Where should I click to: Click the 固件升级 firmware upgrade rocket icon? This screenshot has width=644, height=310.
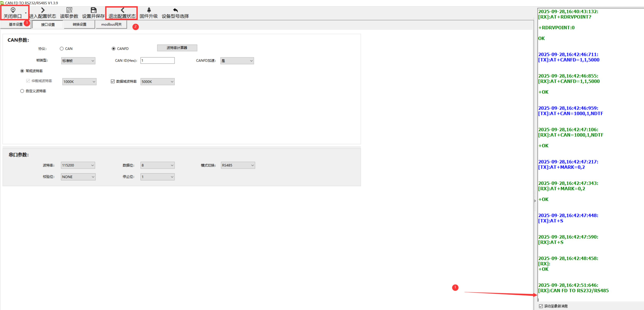click(149, 10)
